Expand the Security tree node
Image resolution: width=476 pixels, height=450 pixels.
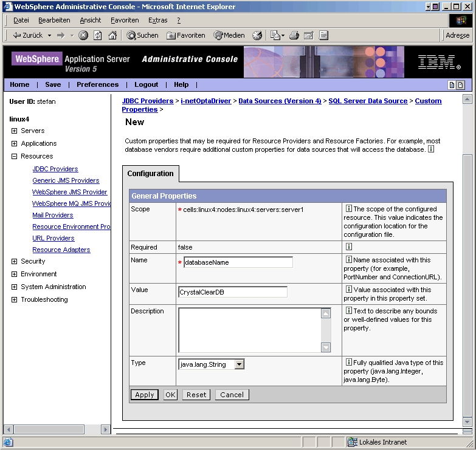click(14, 261)
